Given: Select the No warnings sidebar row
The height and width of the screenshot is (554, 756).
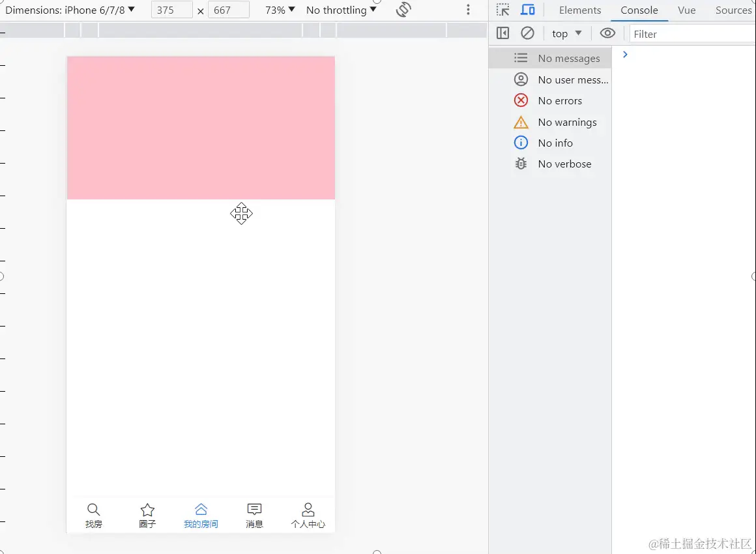Looking at the screenshot, I should click(550, 122).
